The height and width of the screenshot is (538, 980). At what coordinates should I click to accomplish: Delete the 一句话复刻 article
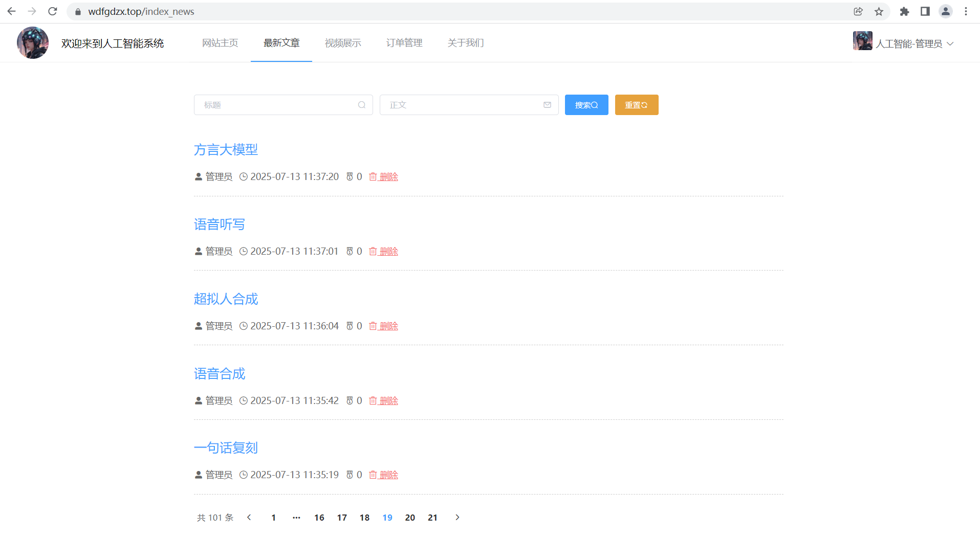(x=383, y=475)
